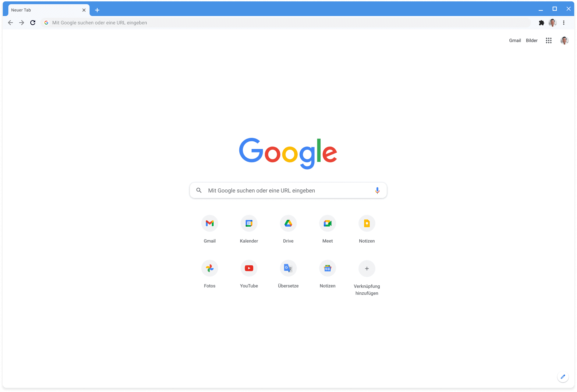Open a new tab with plus button

pyautogui.click(x=97, y=10)
